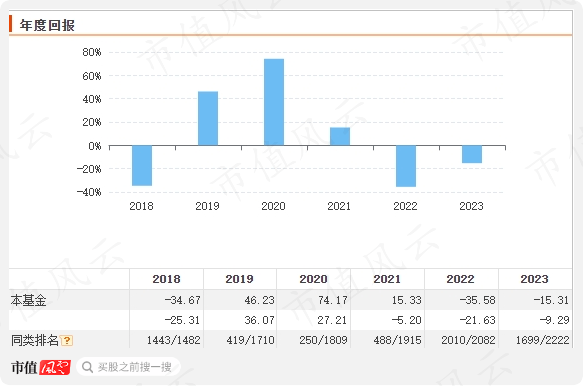
Task: Click the 2021 table column header
Action: [387, 279]
